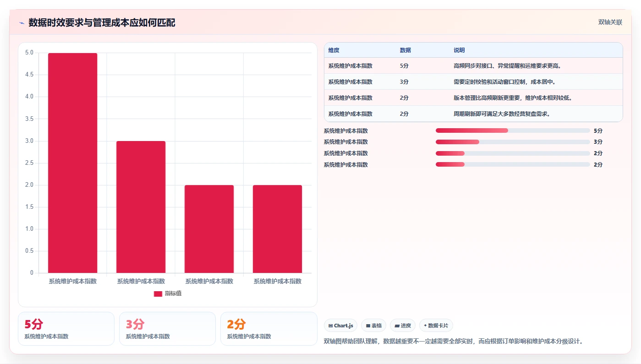Image resolution: width=641 pixels, height=364 pixels.
Task: Click the 1.5 y-axis tick label
Action: pos(29,207)
